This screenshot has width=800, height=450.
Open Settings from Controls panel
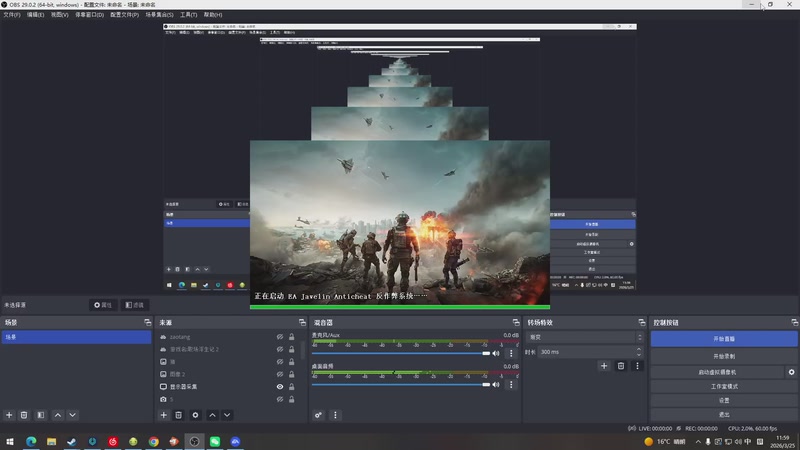(724, 401)
